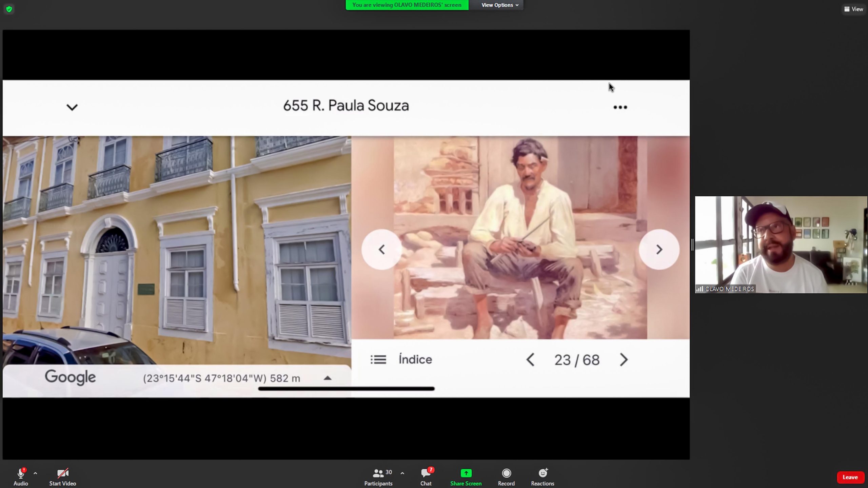Click the OLAVO MEDEIROS video thumbnail
The height and width of the screenshot is (488, 868).
click(781, 245)
